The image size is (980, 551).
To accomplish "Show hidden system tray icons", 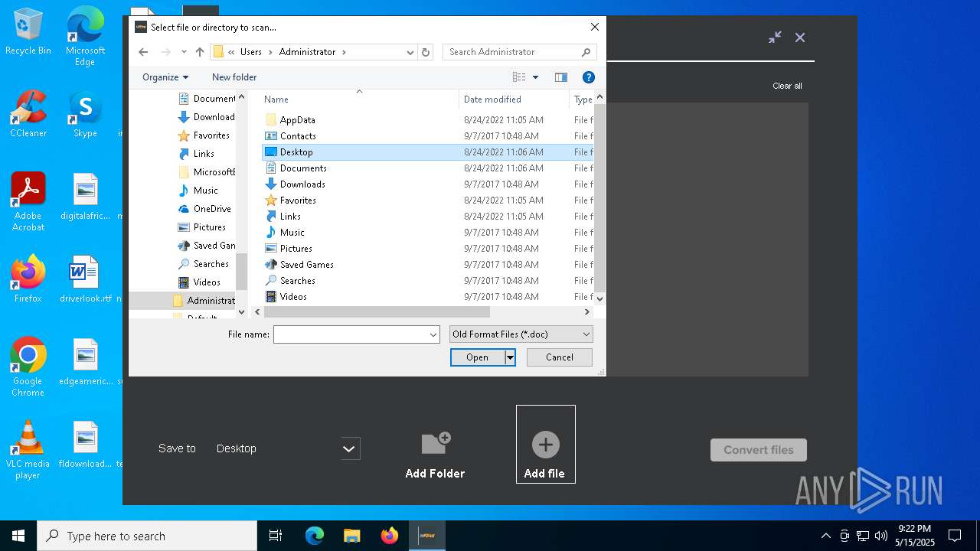I will pos(825,536).
